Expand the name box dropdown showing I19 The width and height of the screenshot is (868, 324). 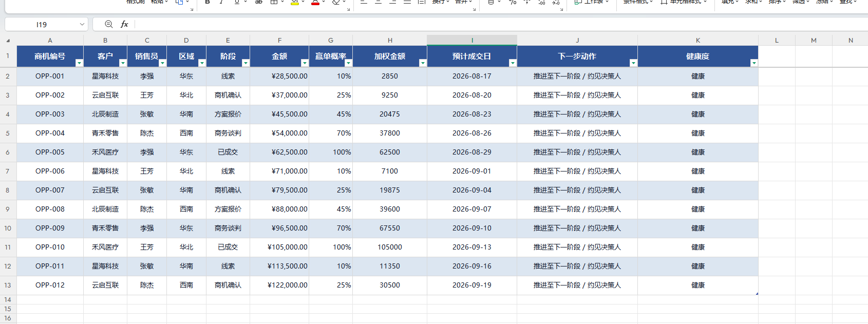point(82,24)
